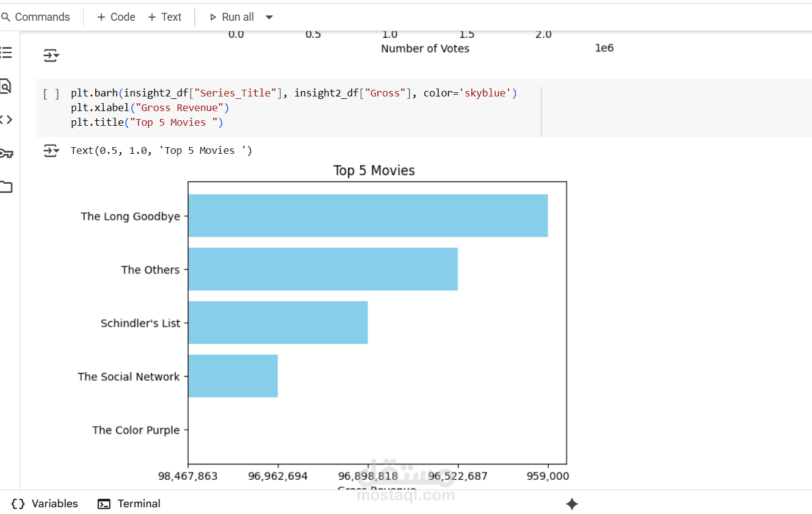
Task: Open the Secrets key panel
Action: click(5, 153)
